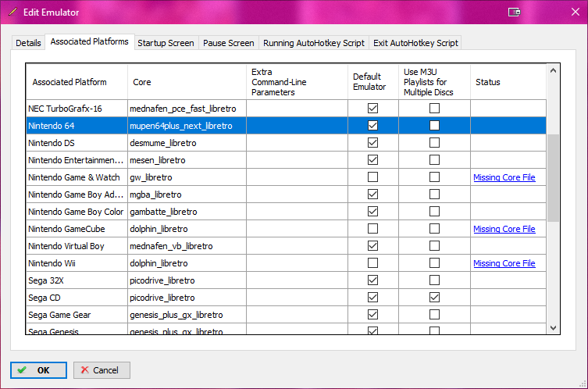This screenshot has height=389, width=588.
Task: Click the gw_libretro core cell
Action: click(187, 177)
